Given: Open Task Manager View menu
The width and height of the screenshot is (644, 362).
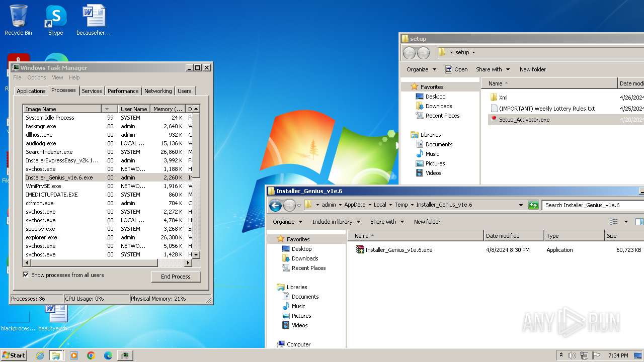Looking at the screenshot, I should (x=57, y=77).
